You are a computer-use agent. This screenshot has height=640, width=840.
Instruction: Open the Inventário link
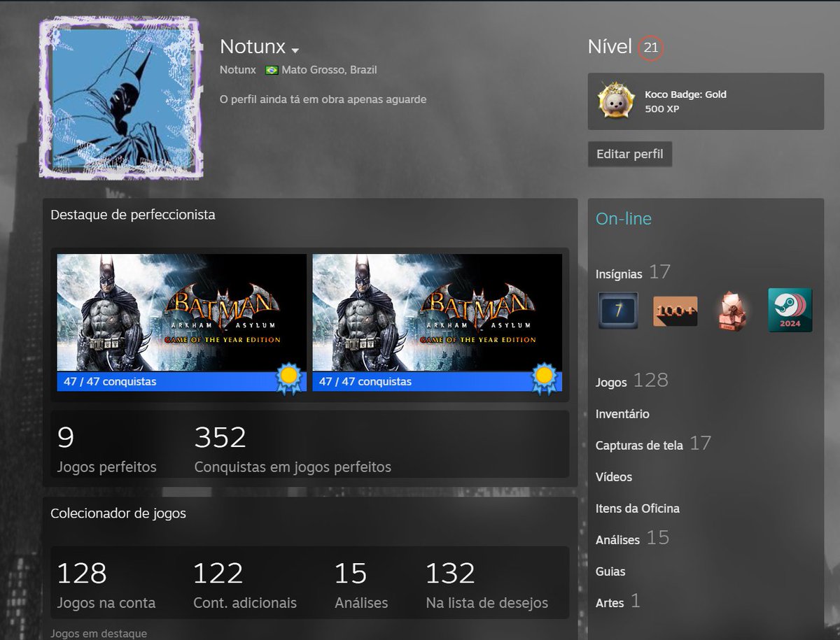point(622,414)
